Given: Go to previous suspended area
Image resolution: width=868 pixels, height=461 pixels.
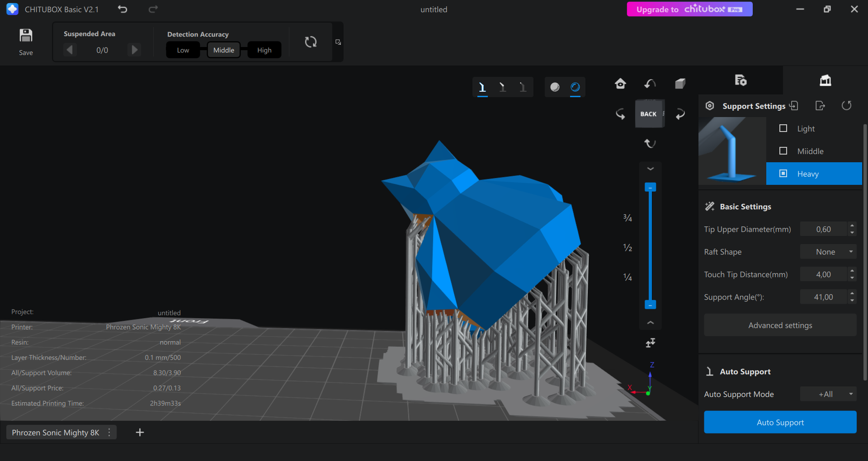Looking at the screenshot, I should (70, 50).
